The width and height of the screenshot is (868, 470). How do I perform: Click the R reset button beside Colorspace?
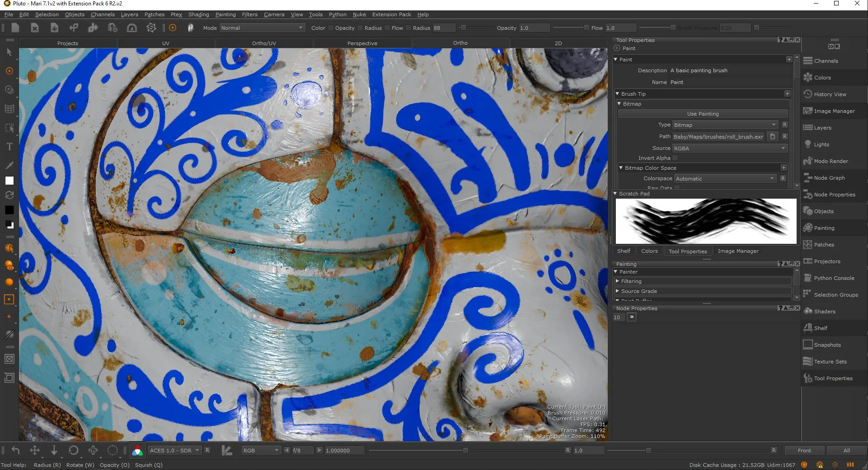coord(783,179)
